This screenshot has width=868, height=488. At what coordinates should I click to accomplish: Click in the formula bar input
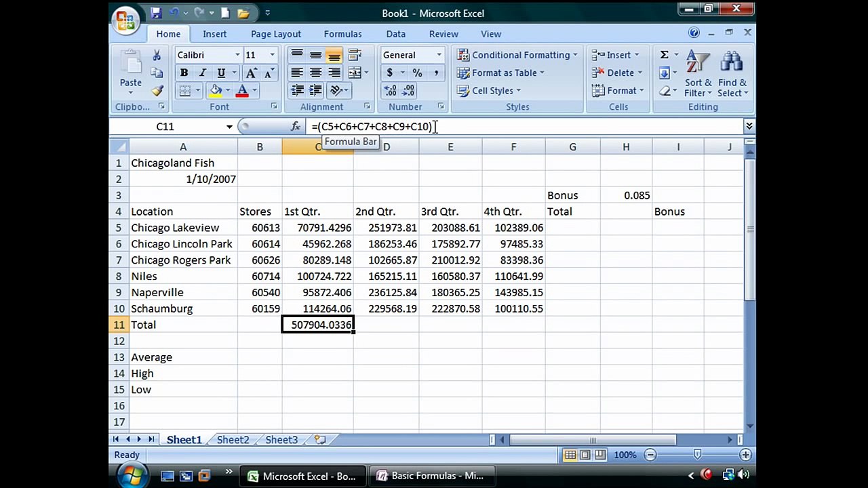pyautogui.click(x=525, y=127)
